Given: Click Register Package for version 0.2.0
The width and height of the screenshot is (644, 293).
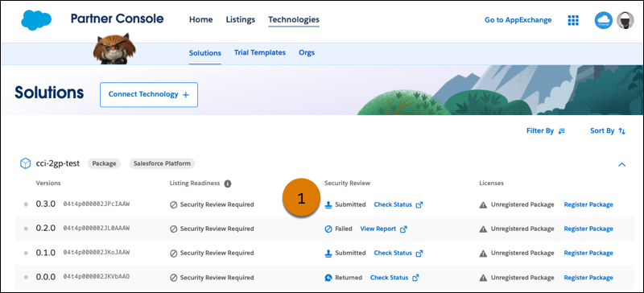Looking at the screenshot, I should (588, 229).
